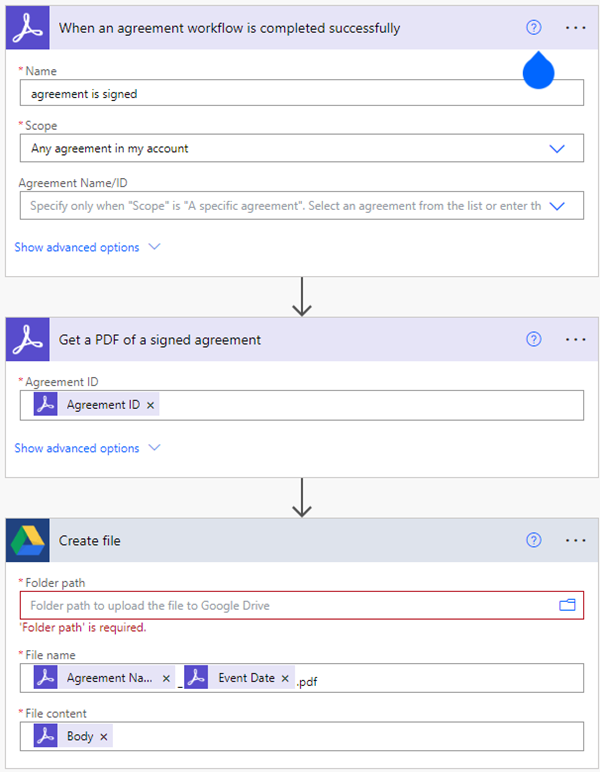The width and height of the screenshot is (600, 772).
Task: Show advanced options for Get a PDF step
Action: point(87,448)
